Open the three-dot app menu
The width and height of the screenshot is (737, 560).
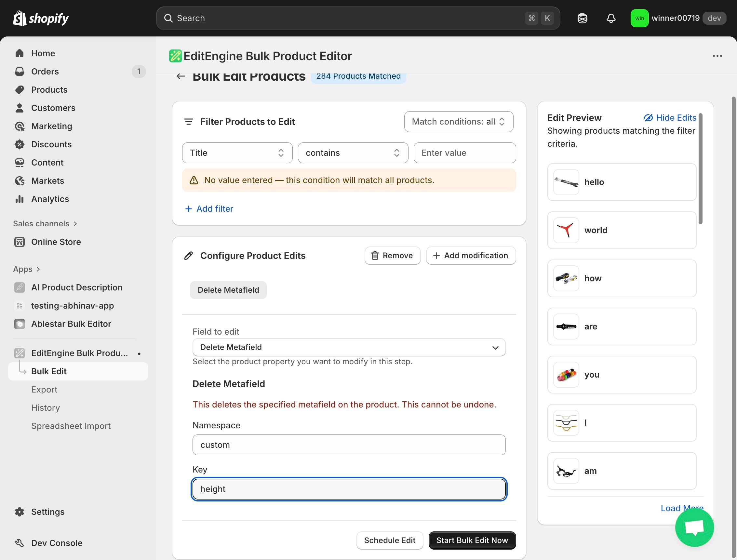[717, 56]
